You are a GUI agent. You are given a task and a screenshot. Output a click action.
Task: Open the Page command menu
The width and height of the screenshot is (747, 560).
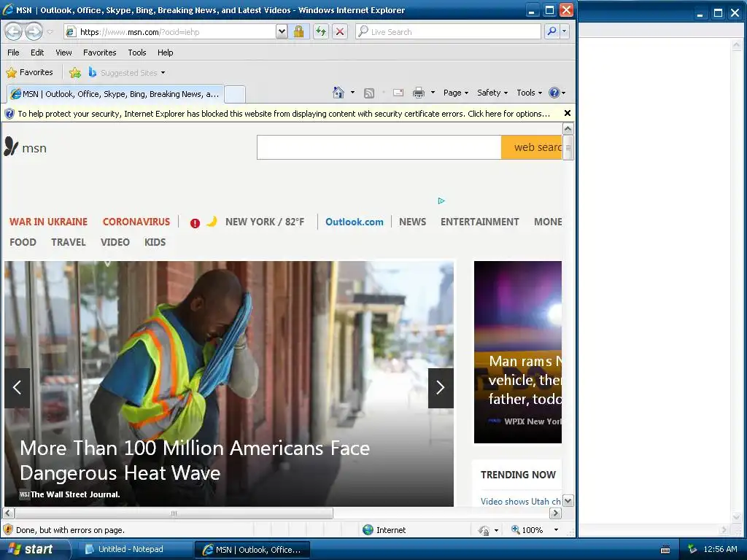pyautogui.click(x=456, y=93)
